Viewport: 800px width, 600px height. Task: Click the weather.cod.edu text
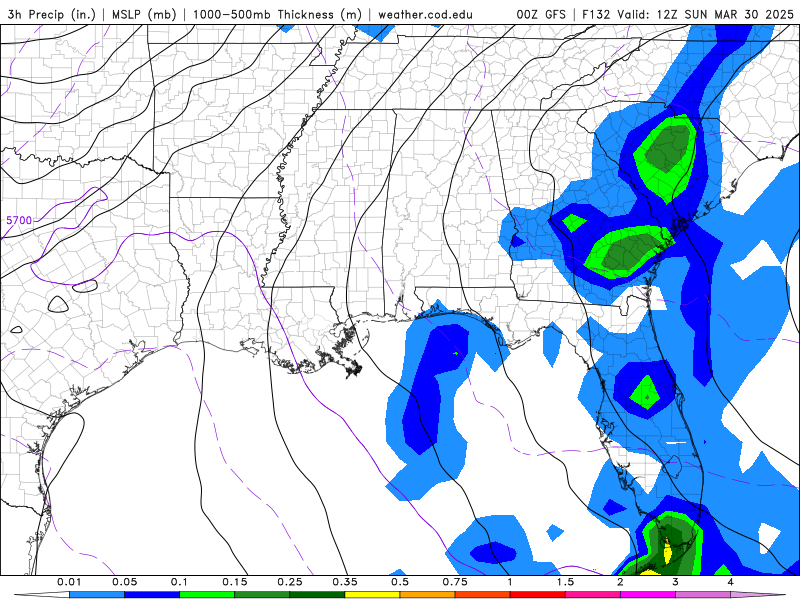(425, 15)
